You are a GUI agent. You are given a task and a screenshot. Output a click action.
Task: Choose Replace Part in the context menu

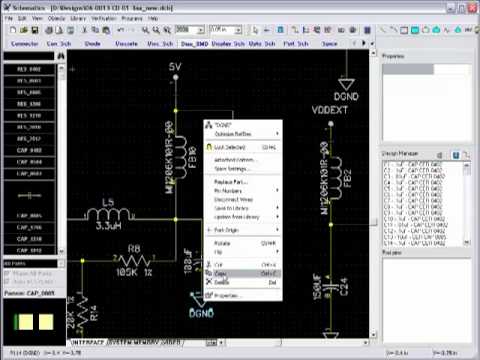243,182
